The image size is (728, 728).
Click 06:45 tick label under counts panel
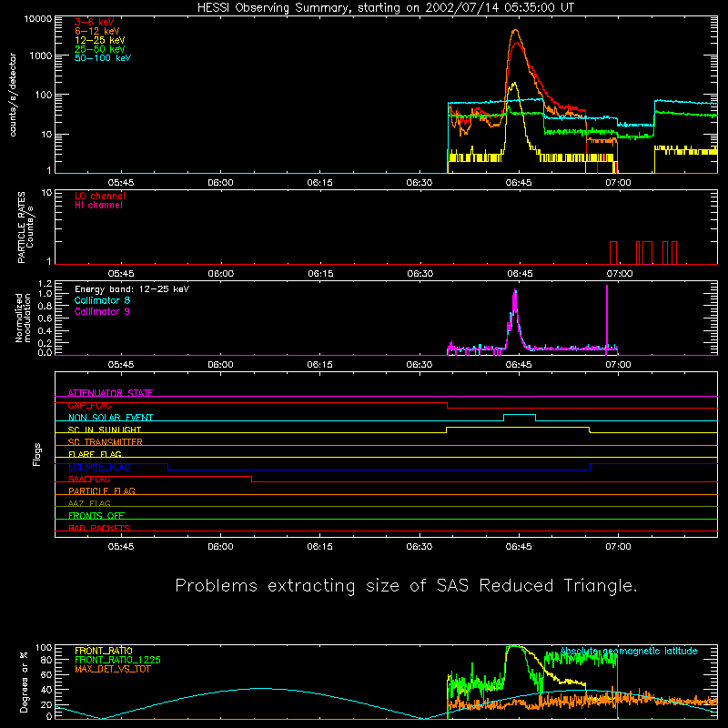pyautogui.click(x=519, y=183)
